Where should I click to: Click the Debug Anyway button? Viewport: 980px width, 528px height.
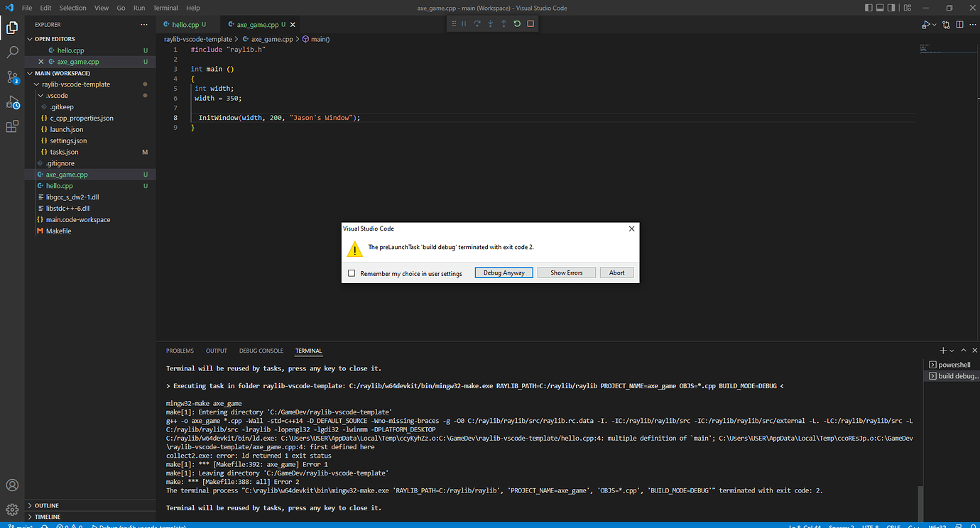pyautogui.click(x=503, y=273)
